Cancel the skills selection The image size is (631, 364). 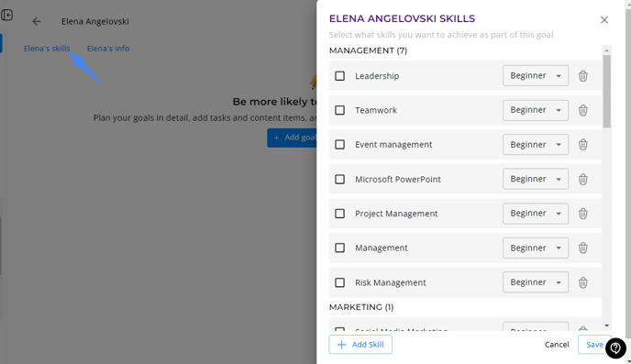(557, 345)
